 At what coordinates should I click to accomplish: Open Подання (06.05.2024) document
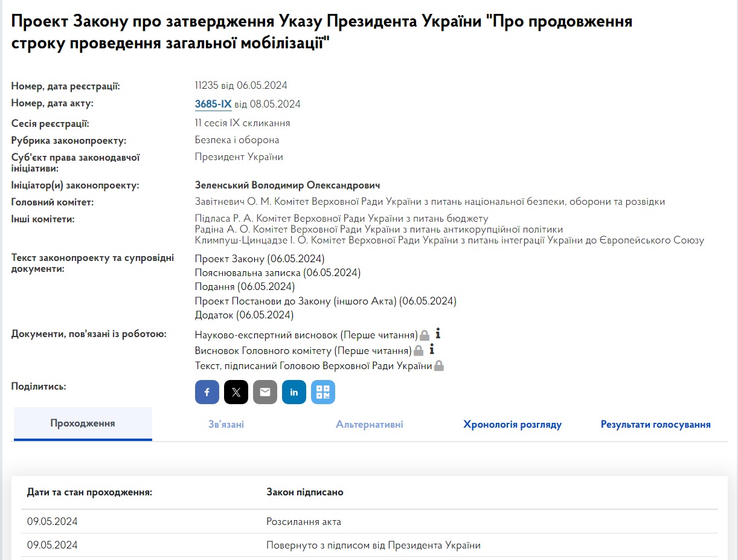[245, 286]
